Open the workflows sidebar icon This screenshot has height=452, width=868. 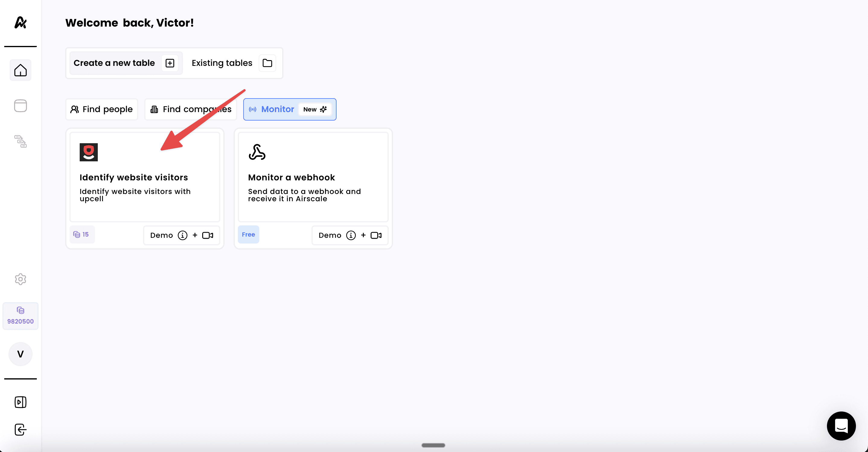(x=20, y=141)
